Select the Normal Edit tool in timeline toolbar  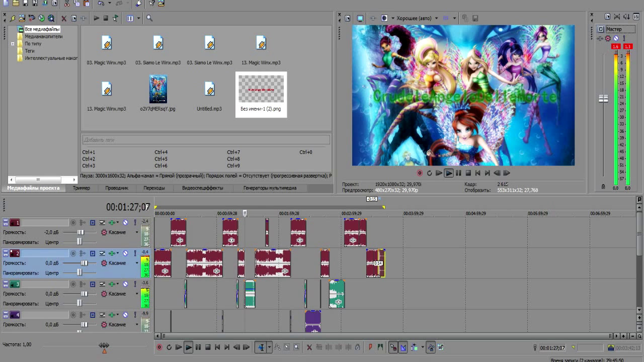tap(261, 347)
